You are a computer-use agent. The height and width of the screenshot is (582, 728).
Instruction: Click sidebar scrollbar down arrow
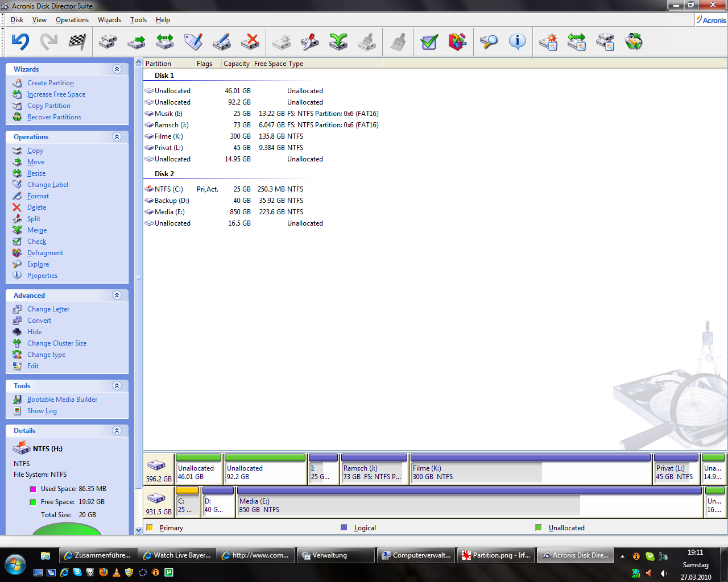click(x=138, y=530)
